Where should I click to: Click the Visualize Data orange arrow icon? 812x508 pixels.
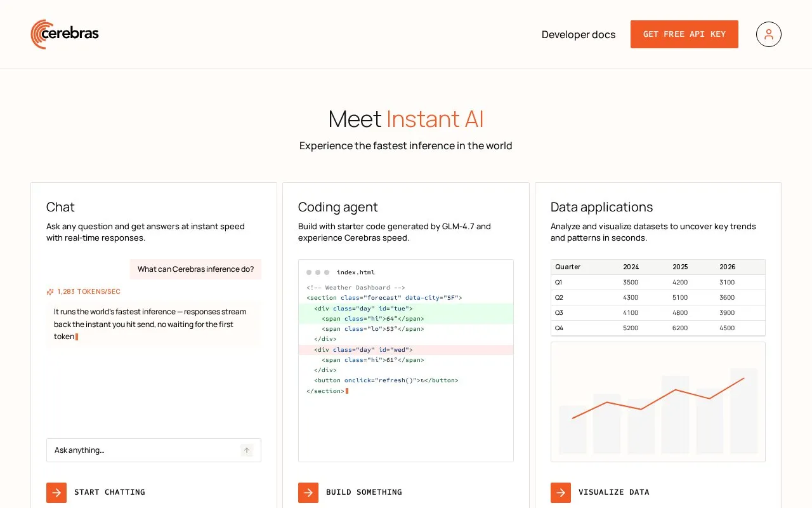561,493
